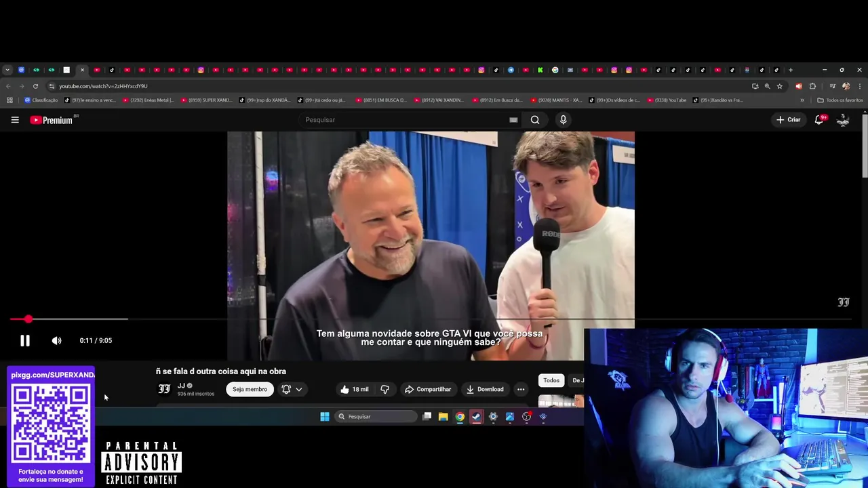Dislike the video with the thumbs-down icon
The image size is (868, 488).
tap(384, 389)
